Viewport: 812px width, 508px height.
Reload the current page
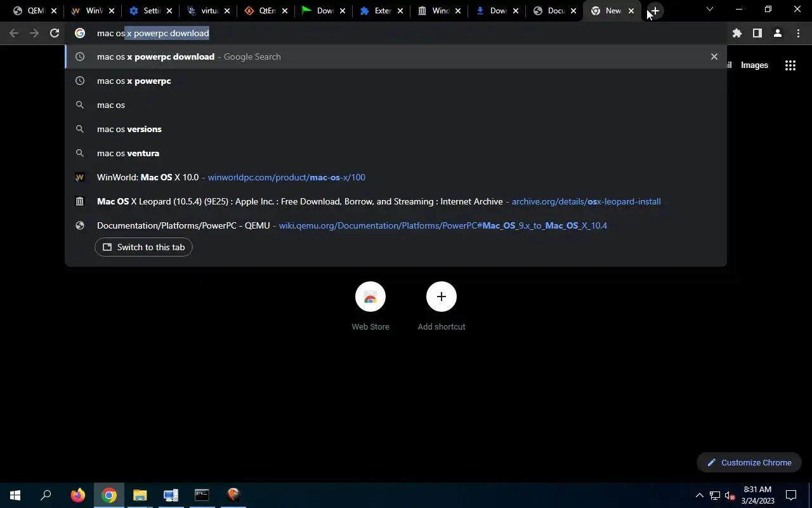pyautogui.click(x=55, y=33)
